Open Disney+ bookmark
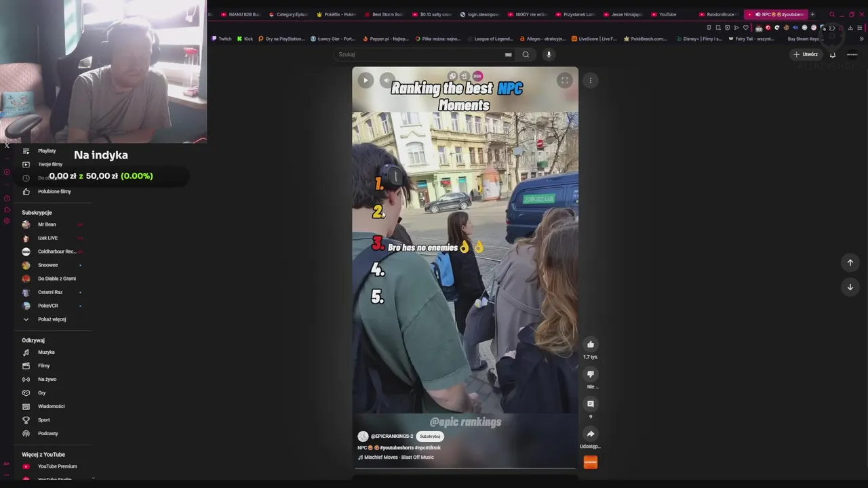 tap(700, 39)
